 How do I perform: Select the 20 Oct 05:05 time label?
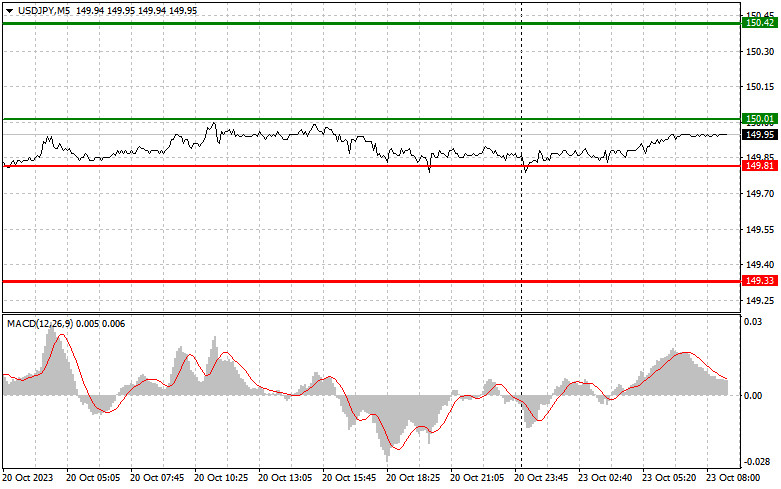click(93, 478)
